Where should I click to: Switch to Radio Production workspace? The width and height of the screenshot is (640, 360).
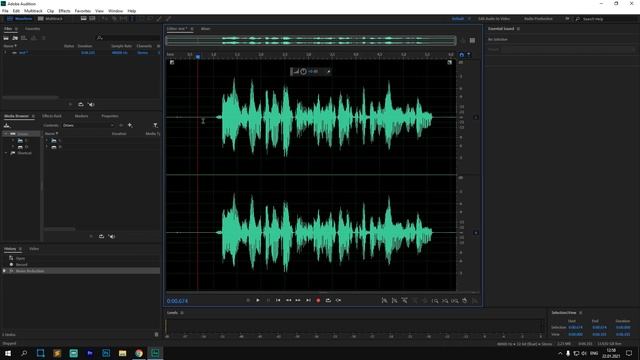(x=538, y=19)
